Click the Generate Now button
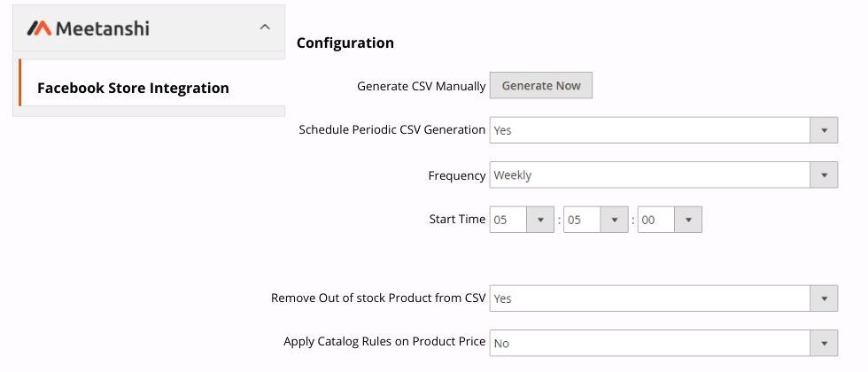Screen dimensions: 868x372 [x=541, y=86]
